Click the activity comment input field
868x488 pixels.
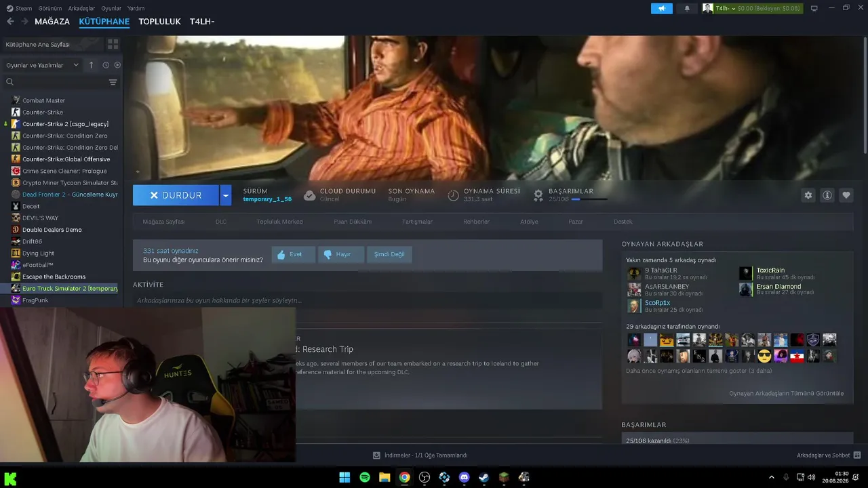368,300
